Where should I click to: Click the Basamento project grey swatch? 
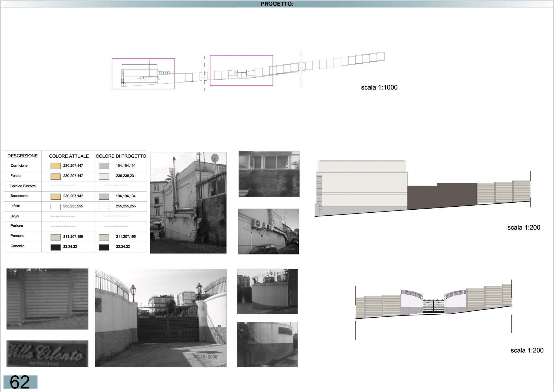click(104, 196)
